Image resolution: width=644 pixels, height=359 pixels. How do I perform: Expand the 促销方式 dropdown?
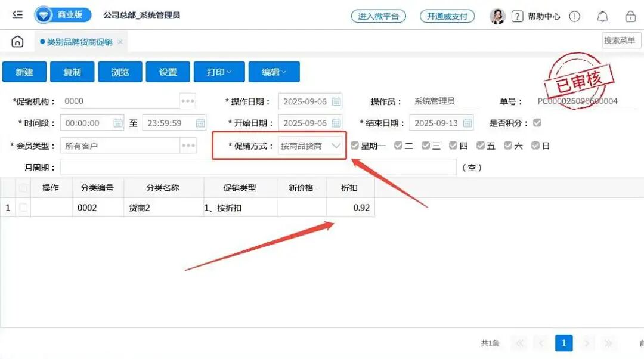(336, 146)
